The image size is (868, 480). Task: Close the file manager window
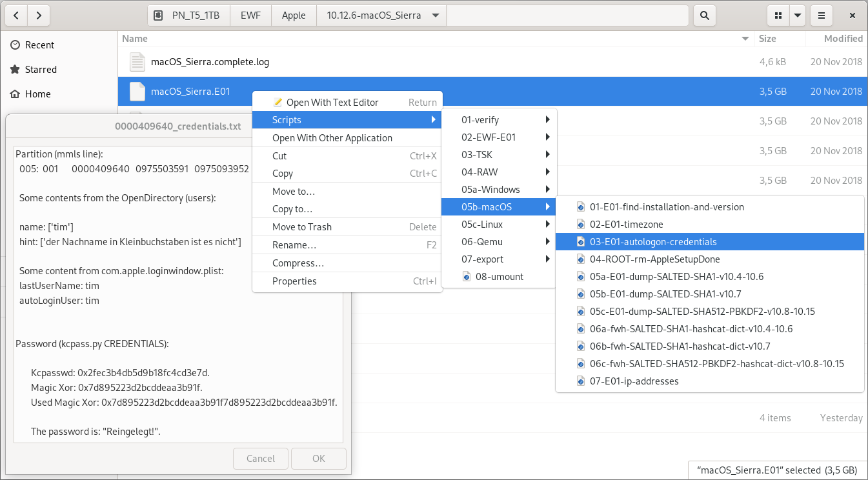(853, 15)
